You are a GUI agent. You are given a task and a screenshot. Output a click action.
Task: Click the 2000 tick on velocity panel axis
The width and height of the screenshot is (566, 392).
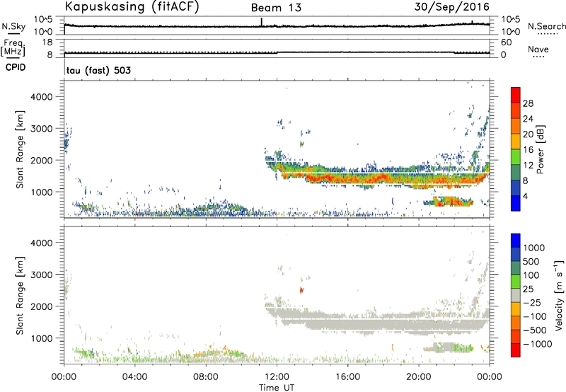click(x=41, y=306)
